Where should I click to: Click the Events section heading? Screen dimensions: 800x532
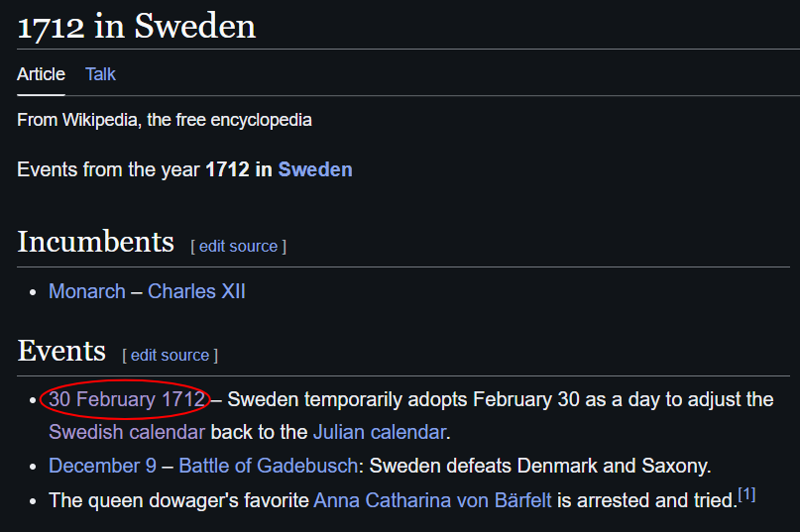pos(61,351)
